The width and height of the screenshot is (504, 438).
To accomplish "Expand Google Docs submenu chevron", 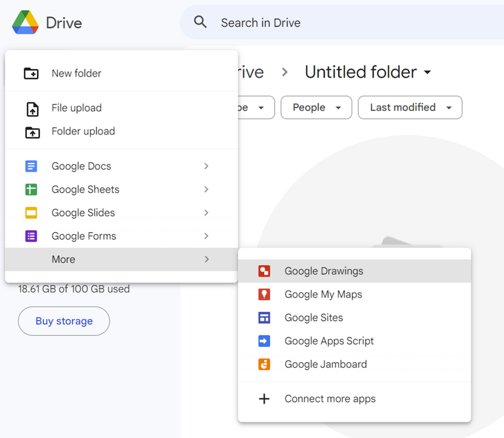I will click(x=207, y=166).
